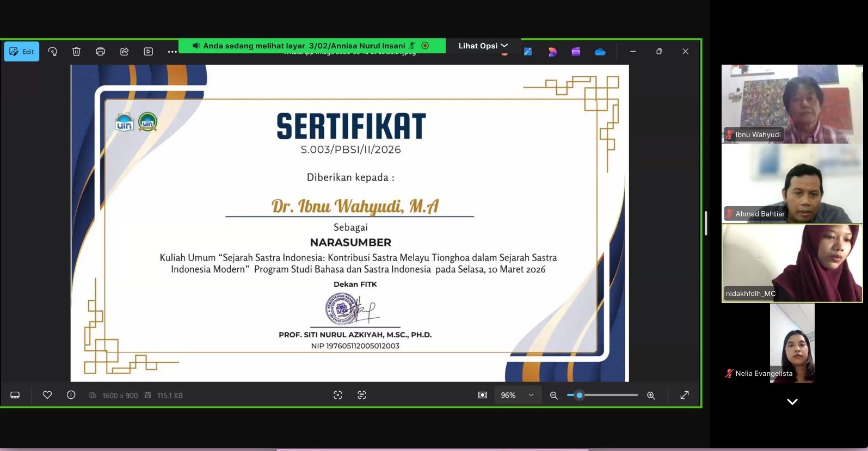Toggle the filmstrip view
868x451 pixels.
[15, 396]
